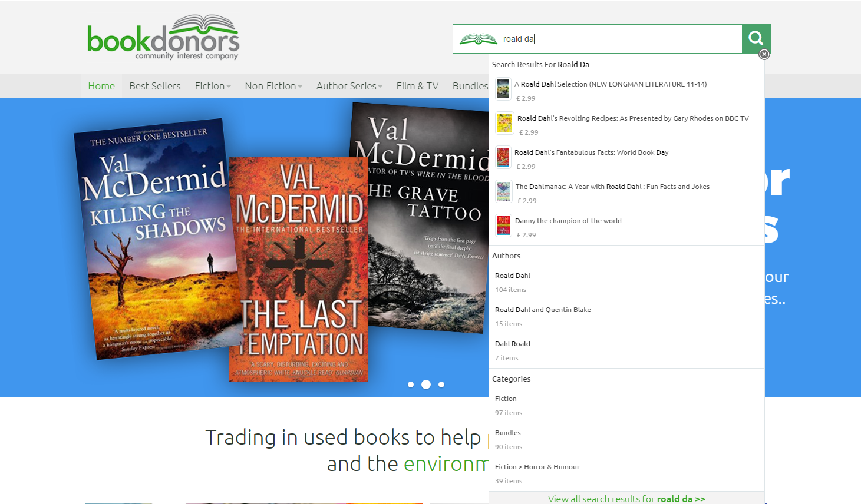Screen dimensions: 861x504
Task: Select 'Roald Dahl's Revolting Recipes' result title
Action: (x=633, y=118)
